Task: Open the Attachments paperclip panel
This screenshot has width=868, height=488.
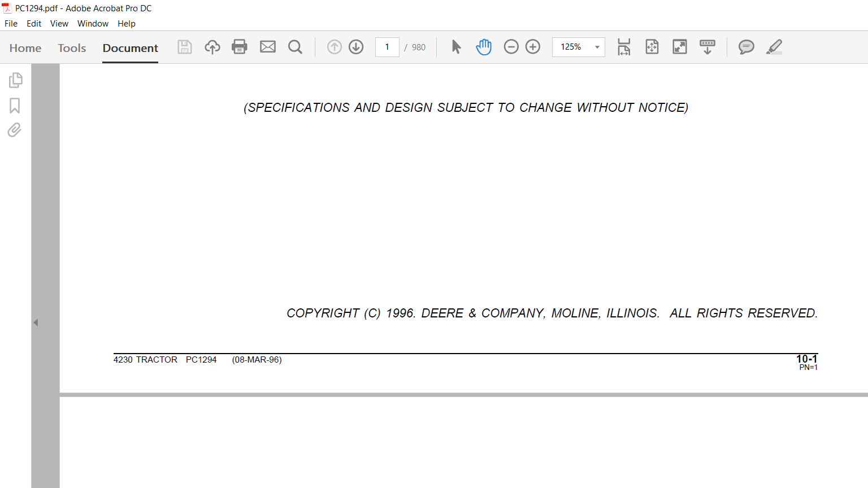Action: pos(15,130)
